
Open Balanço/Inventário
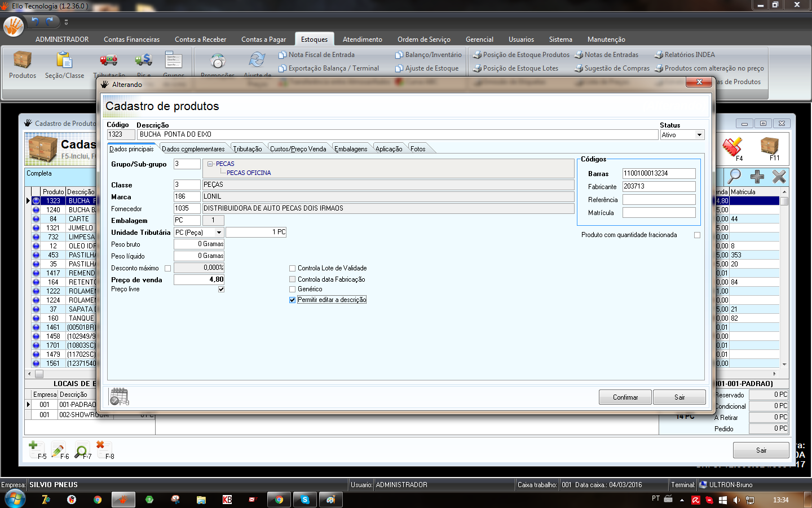point(429,55)
